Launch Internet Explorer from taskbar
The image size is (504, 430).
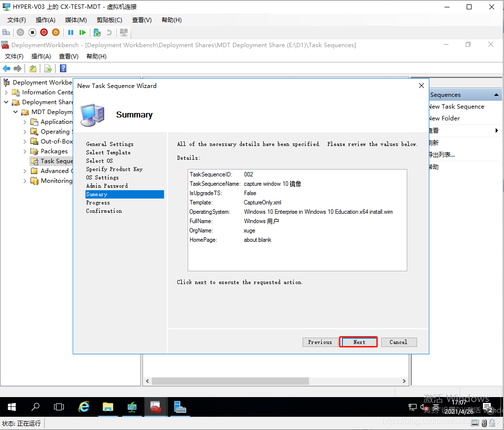[84, 407]
